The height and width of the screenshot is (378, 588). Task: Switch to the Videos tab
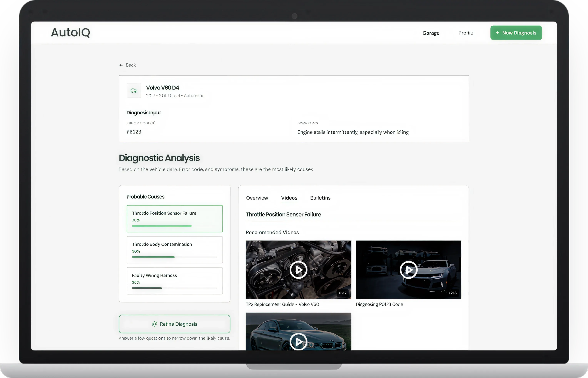click(x=289, y=198)
